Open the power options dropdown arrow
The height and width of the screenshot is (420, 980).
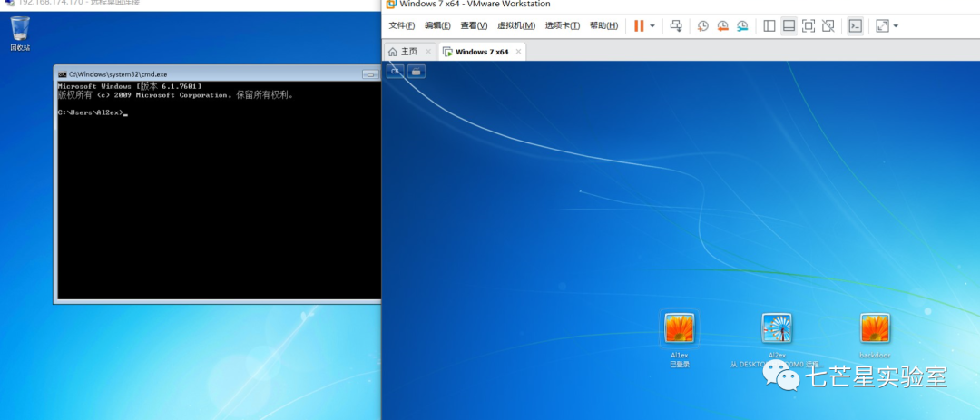click(652, 26)
